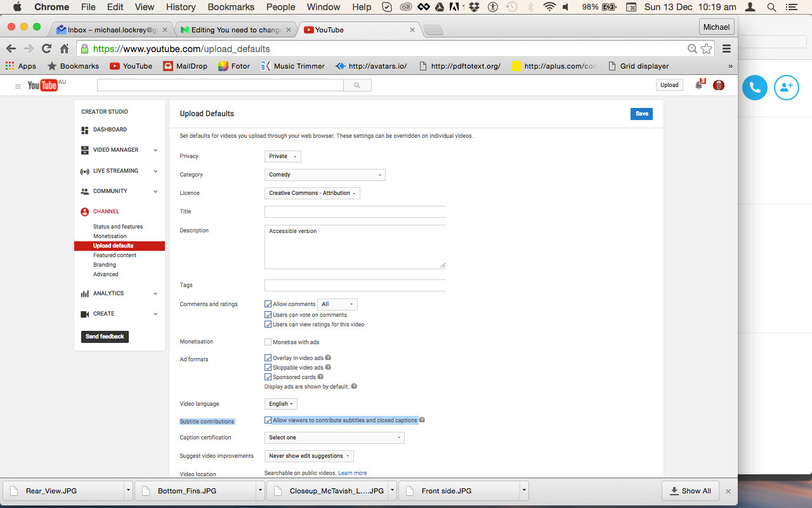Screen dimensions: 812x508
Task: Open Caption certification Select one dropdown
Action: pyautogui.click(x=334, y=438)
